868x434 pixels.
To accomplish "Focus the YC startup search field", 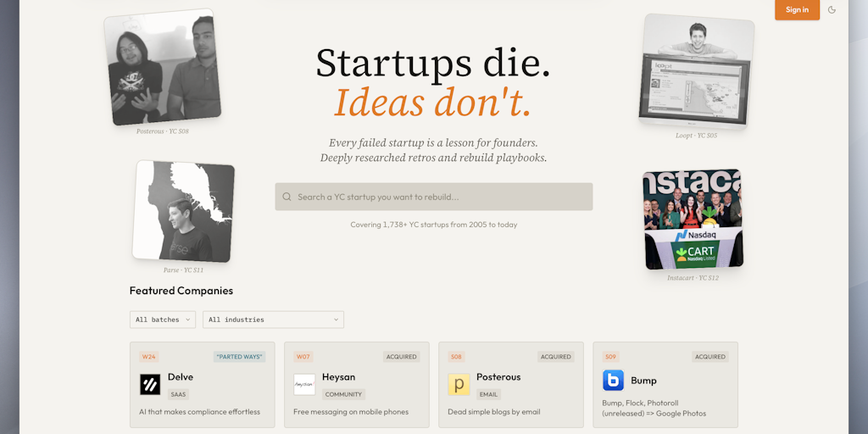I will point(441,197).
